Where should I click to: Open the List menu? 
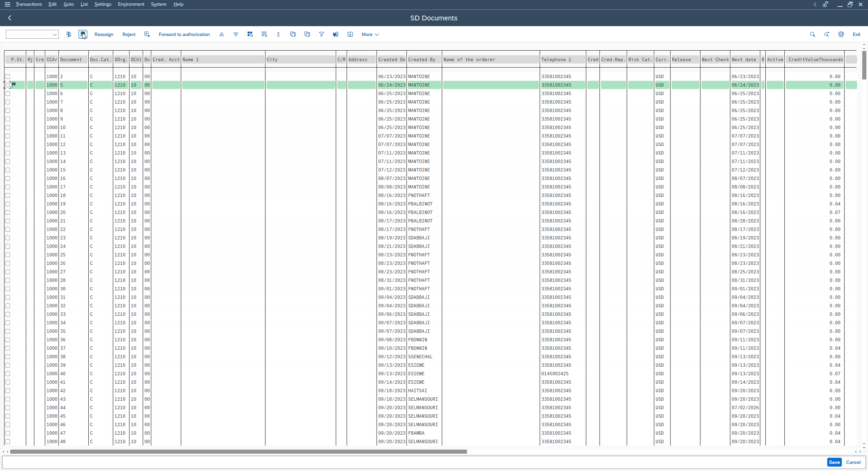84,4
